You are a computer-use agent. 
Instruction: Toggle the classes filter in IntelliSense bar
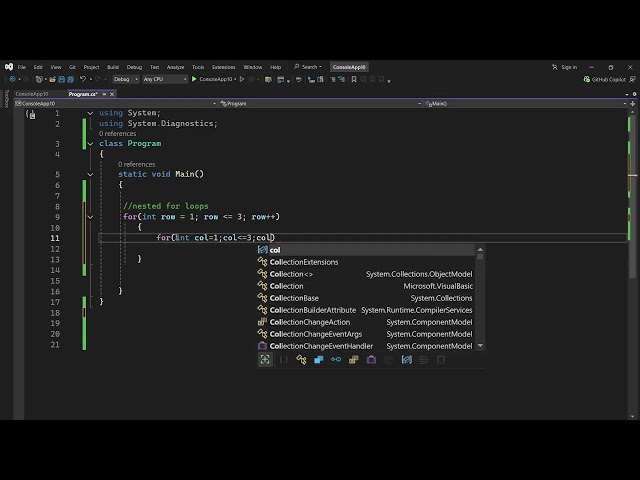[x=301, y=360]
